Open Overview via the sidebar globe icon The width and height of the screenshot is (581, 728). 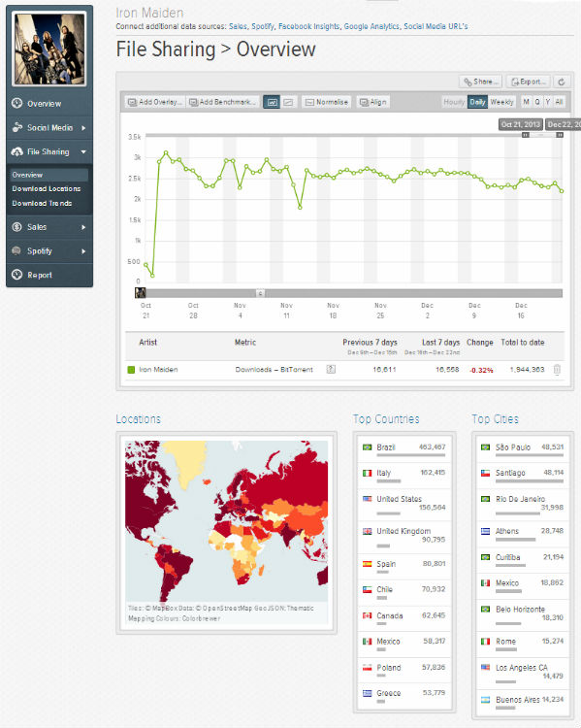(x=17, y=103)
